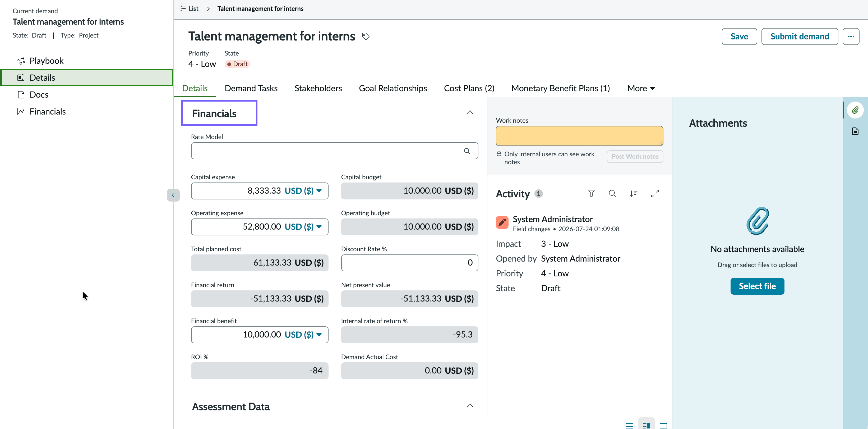Viewport: 868px width, 429px height.
Task: Click the Draft state badge
Action: coord(237,64)
